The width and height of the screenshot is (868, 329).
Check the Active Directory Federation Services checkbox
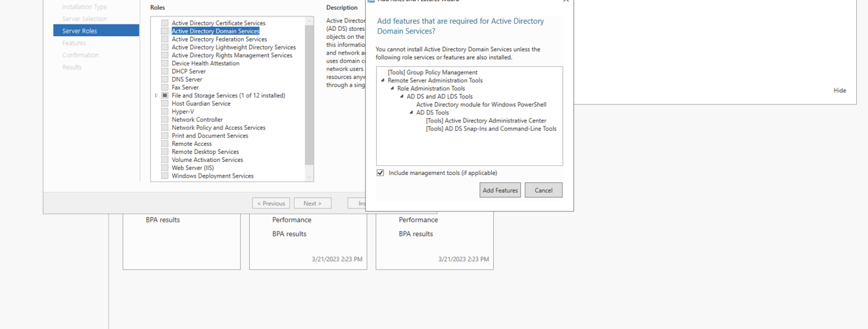[x=165, y=39]
